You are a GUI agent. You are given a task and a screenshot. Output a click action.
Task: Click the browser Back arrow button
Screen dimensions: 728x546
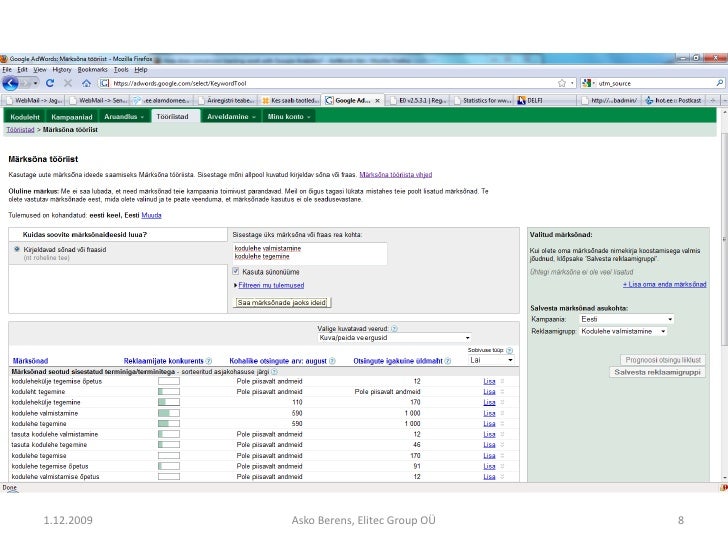point(9,83)
